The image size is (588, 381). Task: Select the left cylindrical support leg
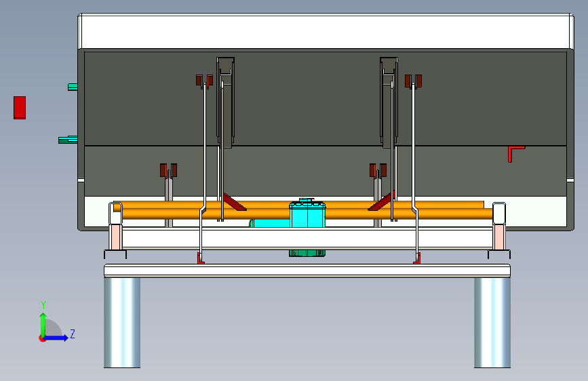pos(122,323)
